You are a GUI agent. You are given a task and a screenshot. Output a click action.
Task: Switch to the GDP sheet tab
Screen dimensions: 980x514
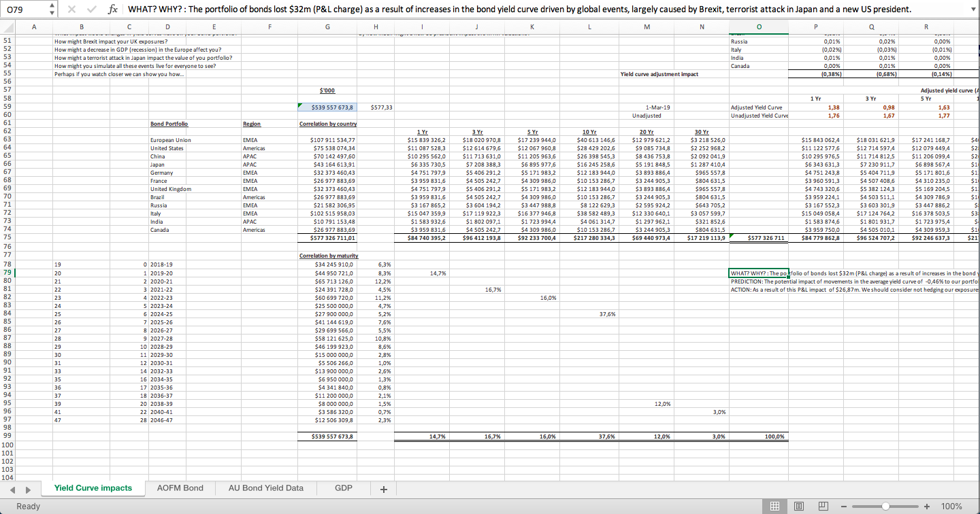pyautogui.click(x=344, y=487)
